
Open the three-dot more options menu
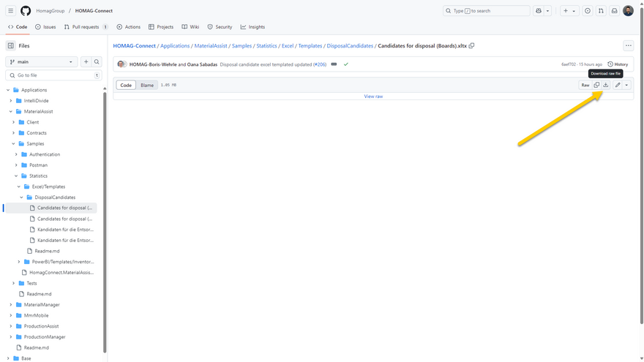629,45
